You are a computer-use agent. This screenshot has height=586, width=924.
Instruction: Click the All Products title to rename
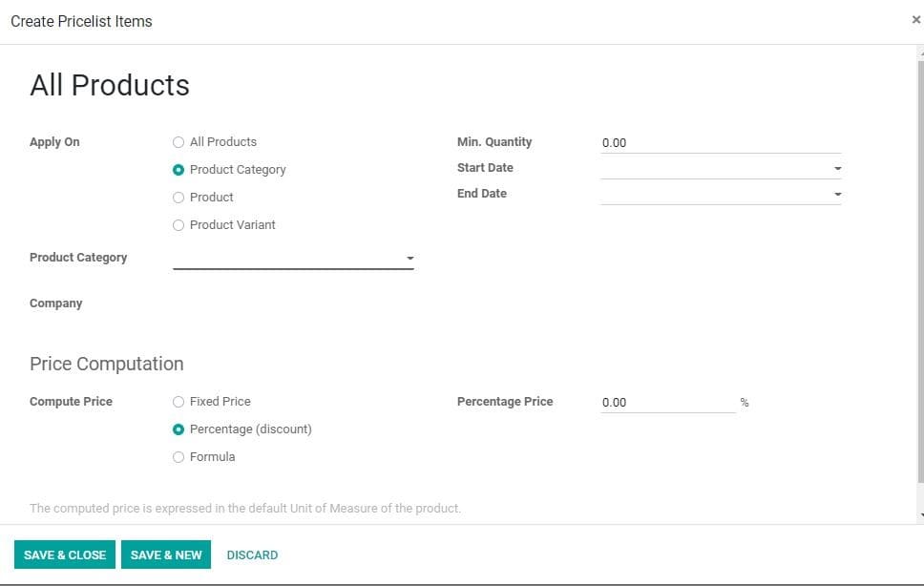tap(109, 86)
